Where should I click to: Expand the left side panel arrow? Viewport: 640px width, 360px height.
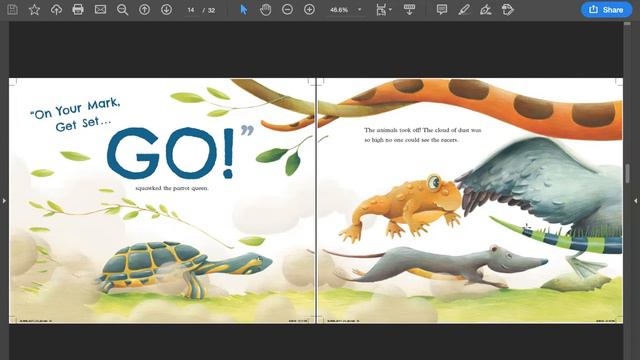click(x=4, y=200)
